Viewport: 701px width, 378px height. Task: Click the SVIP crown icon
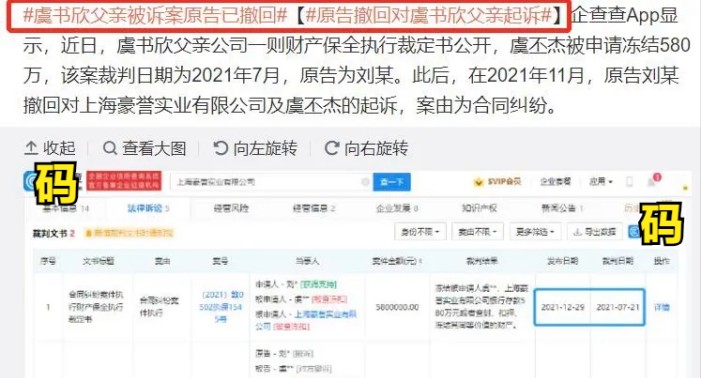coord(478,182)
